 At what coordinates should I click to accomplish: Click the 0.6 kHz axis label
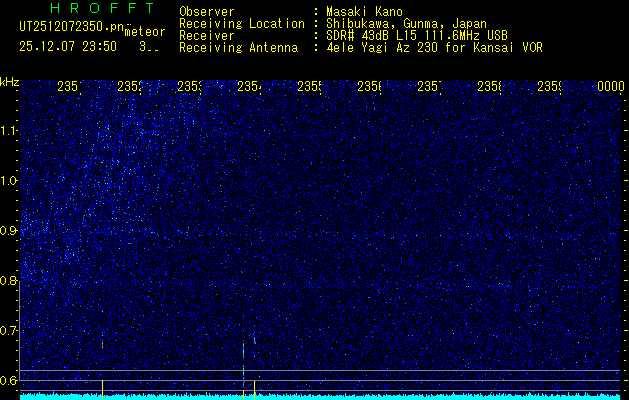click(8, 380)
